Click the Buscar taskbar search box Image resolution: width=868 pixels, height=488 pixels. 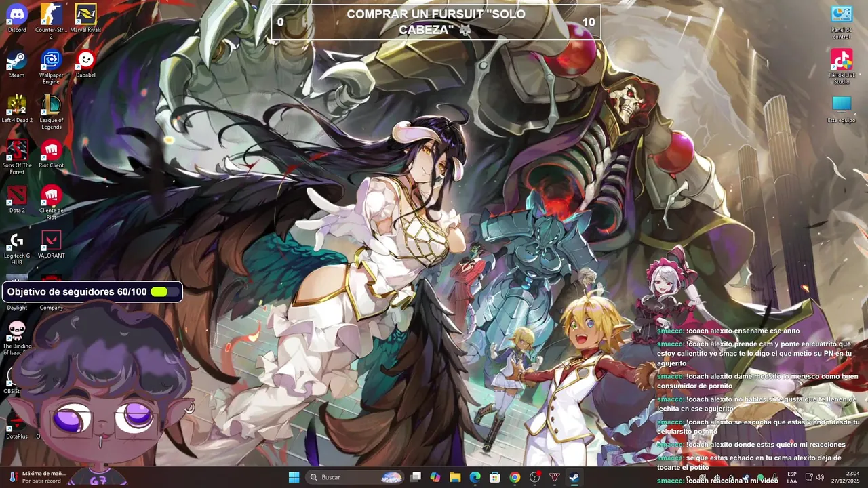coord(355,477)
